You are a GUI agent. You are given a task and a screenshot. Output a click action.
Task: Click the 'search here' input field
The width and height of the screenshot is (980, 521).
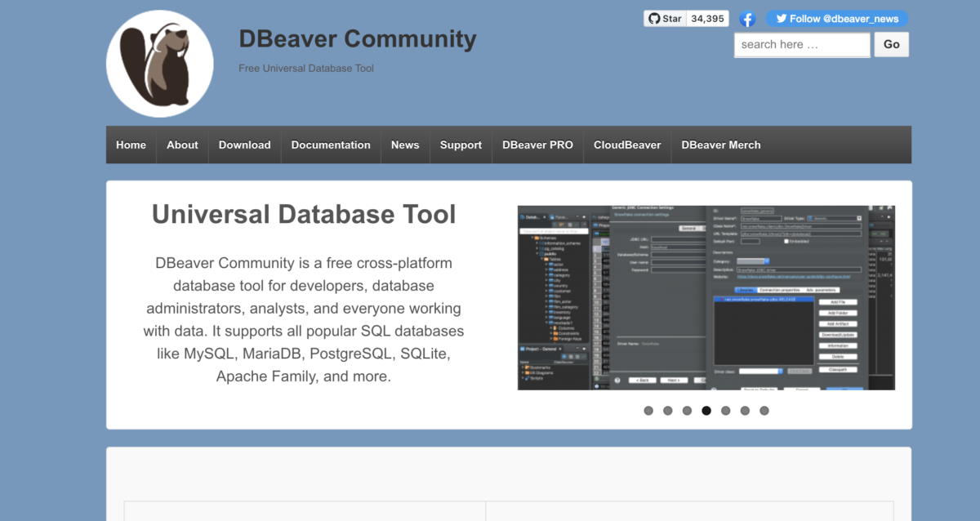point(801,45)
